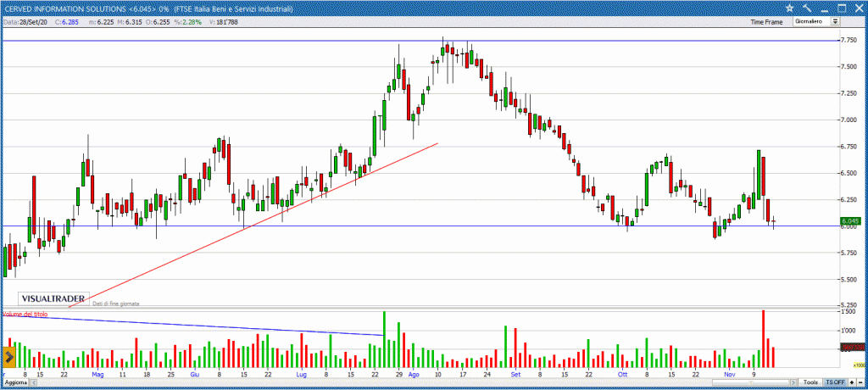
Task: Click the hammer tool icon in title bar
Action: click(x=807, y=8)
